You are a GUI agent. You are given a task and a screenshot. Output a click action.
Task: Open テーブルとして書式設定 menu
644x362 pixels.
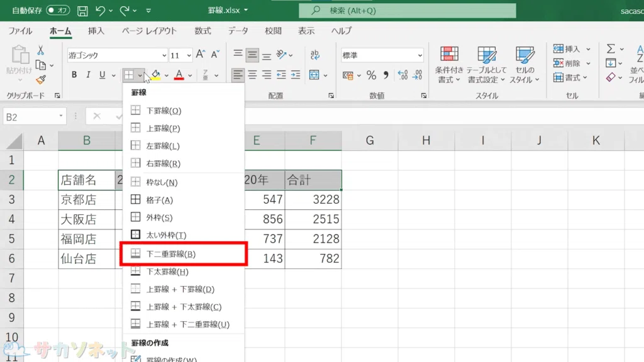coord(487,65)
